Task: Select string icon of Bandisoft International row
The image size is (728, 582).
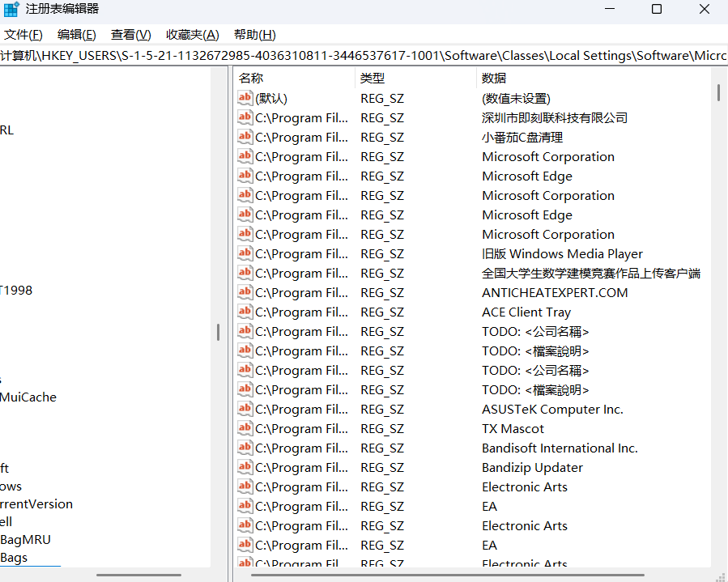Action: click(245, 448)
